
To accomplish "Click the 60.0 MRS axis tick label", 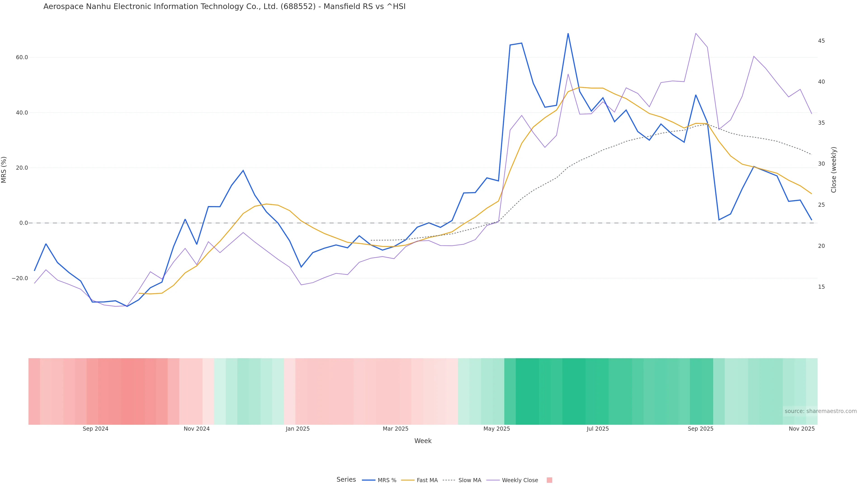I will click(21, 57).
